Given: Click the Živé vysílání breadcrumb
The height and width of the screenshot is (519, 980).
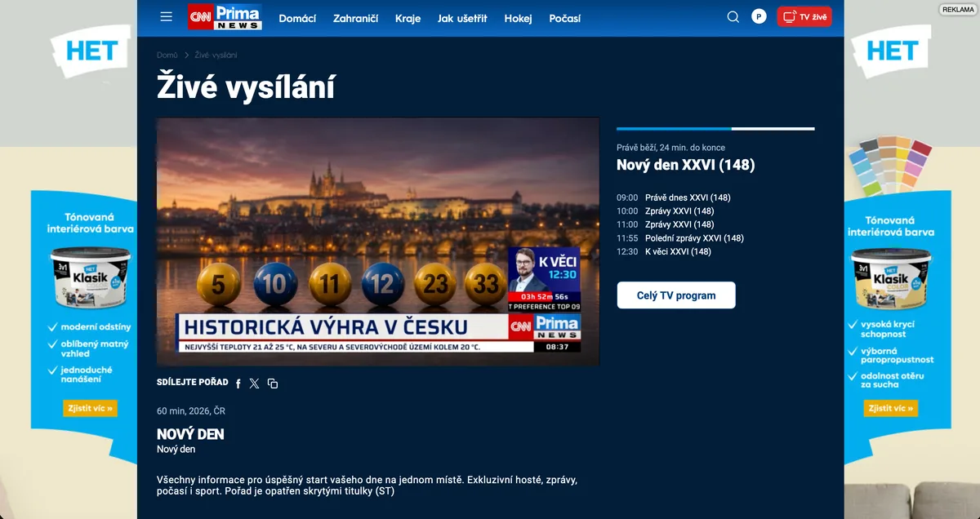Looking at the screenshot, I should pyautogui.click(x=216, y=55).
